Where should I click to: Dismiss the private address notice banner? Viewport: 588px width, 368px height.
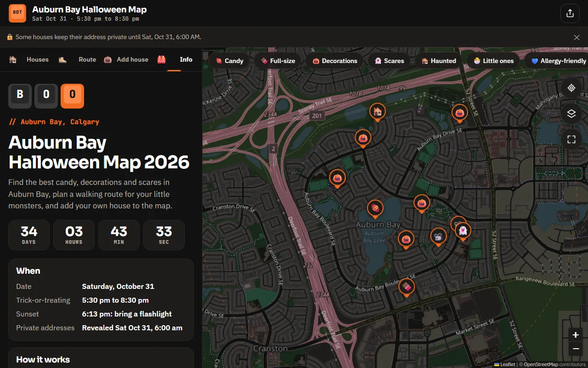click(x=577, y=37)
